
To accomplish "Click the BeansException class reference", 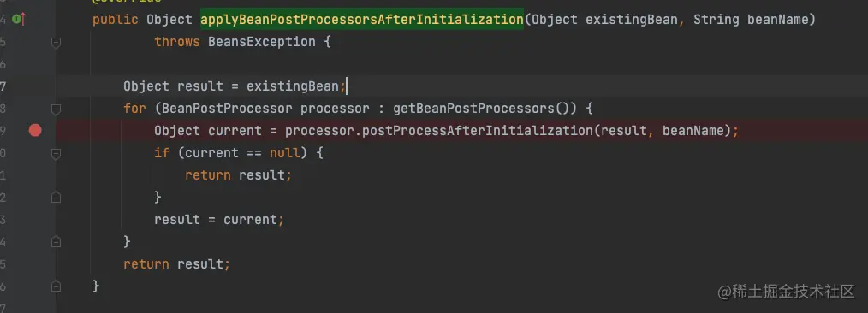I will click(262, 42).
